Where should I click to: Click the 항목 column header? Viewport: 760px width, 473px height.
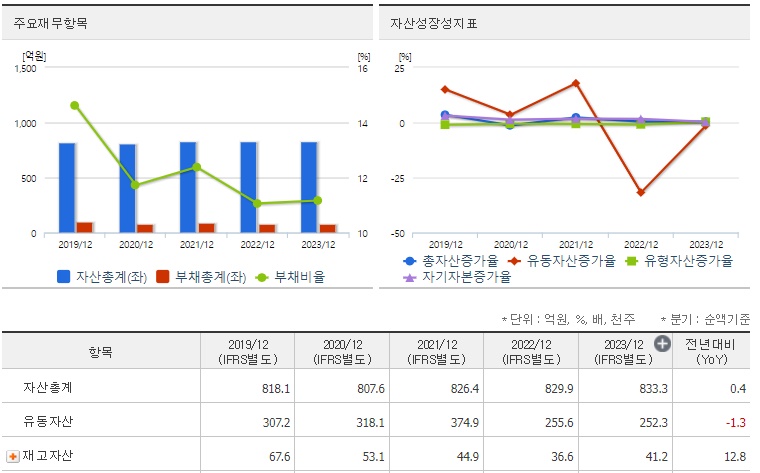101,351
